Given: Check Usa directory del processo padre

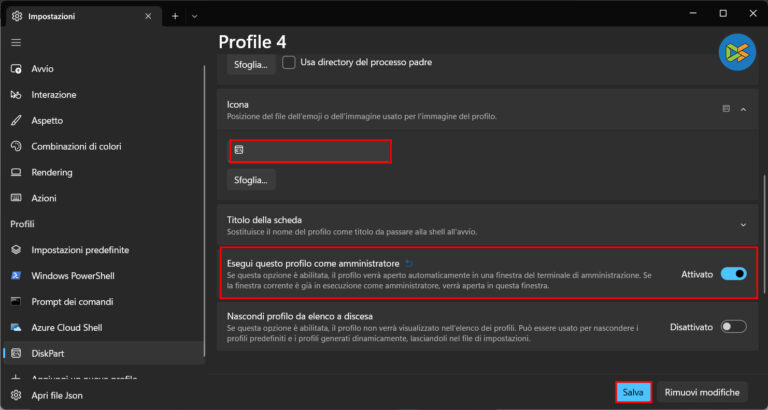Looking at the screenshot, I should point(289,63).
